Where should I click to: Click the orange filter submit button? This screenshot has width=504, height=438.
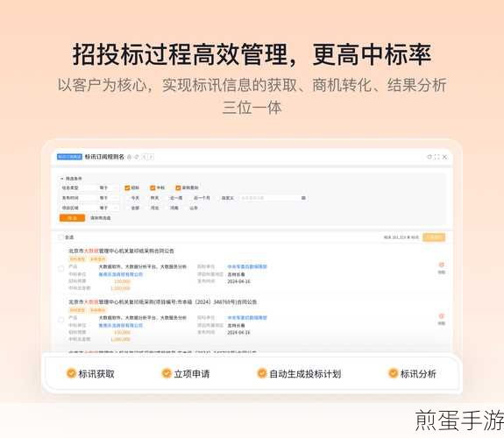tap(73, 218)
